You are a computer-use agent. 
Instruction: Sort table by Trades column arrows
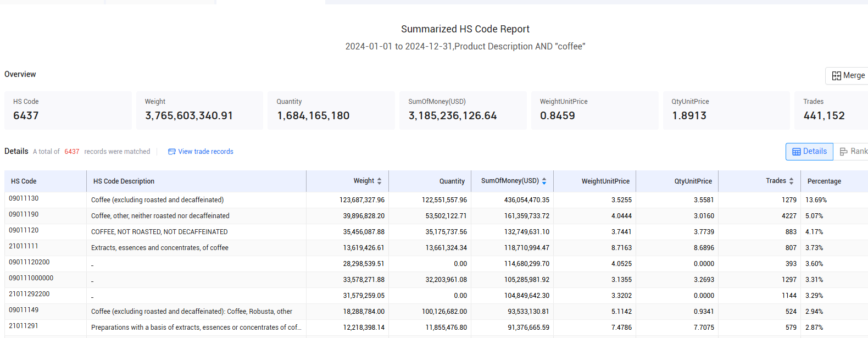791,181
